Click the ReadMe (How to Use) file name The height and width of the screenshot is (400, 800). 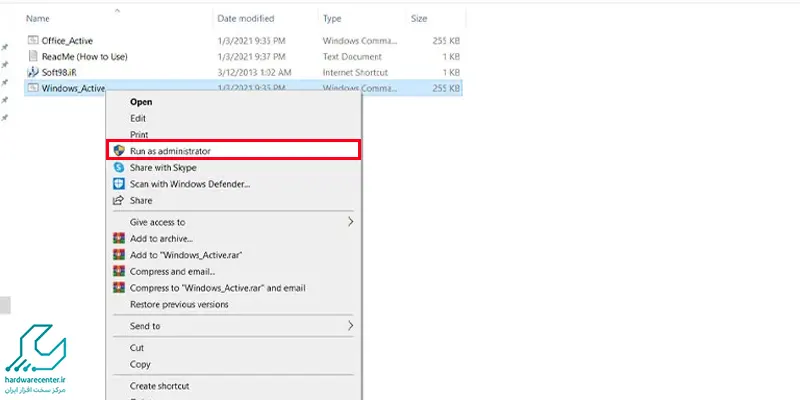(x=85, y=57)
